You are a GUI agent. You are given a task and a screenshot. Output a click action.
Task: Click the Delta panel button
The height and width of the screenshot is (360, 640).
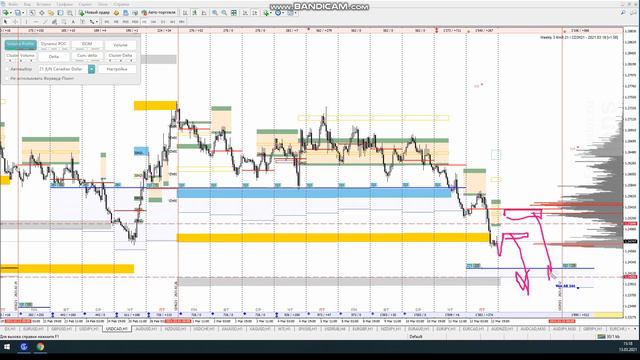(x=53, y=56)
